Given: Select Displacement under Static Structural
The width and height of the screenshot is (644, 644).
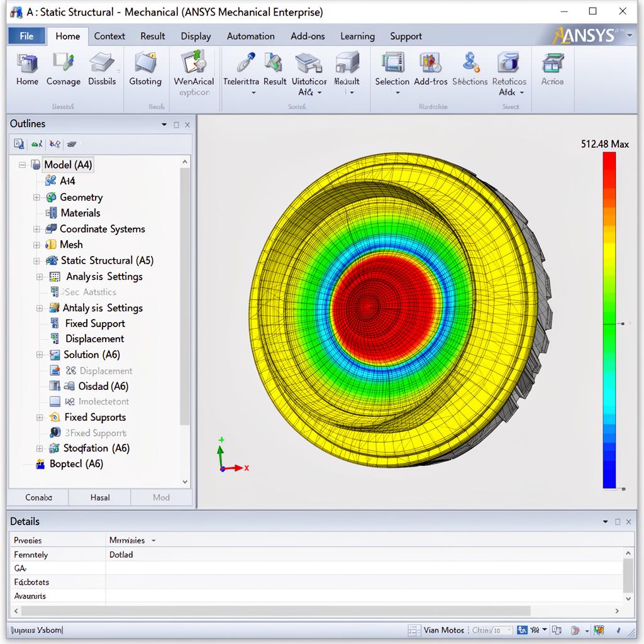Looking at the screenshot, I should point(94,339).
